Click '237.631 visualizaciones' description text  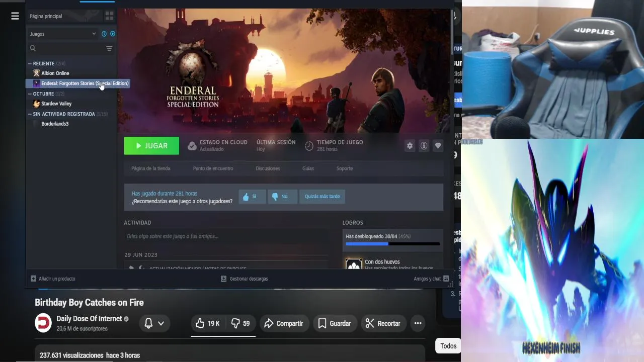tap(71, 355)
